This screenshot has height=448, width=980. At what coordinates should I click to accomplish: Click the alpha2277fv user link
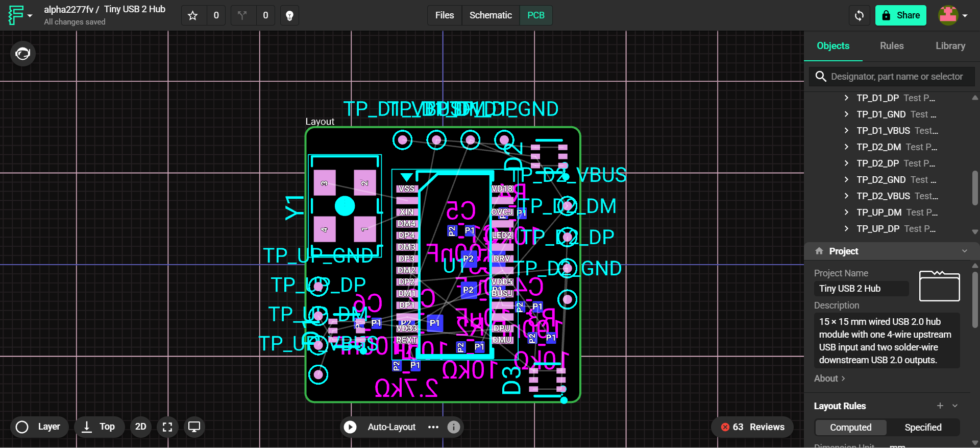(69, 9)
